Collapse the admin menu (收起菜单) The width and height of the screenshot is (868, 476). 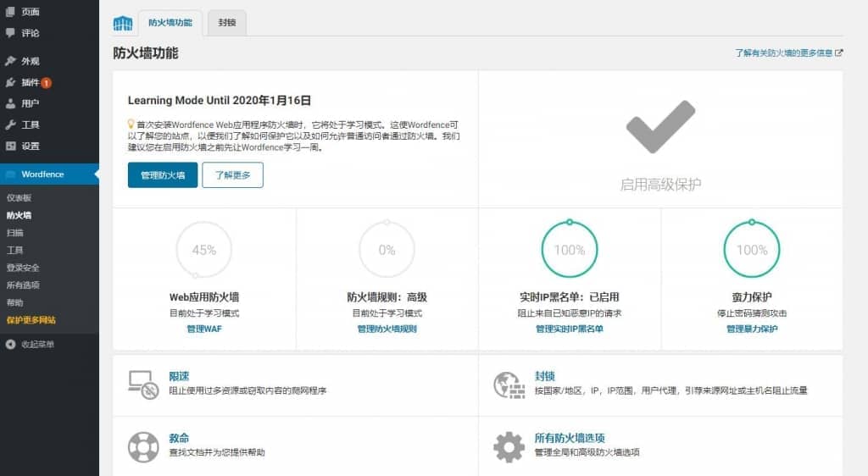pos(37,345)
